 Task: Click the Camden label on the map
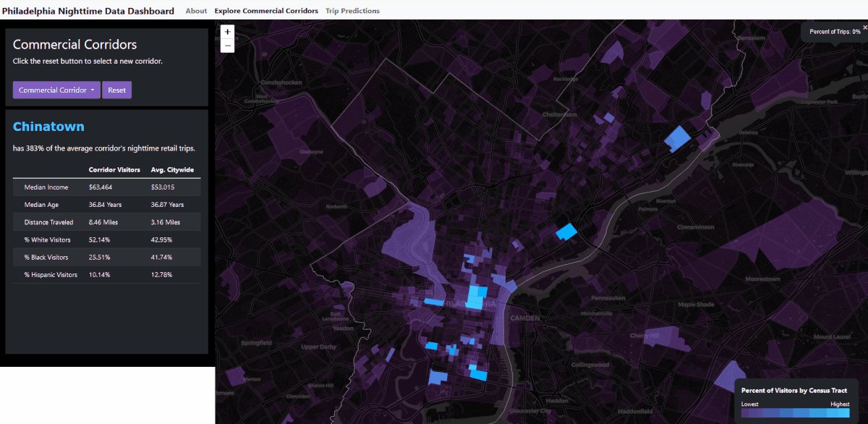(x=525, y=318)
